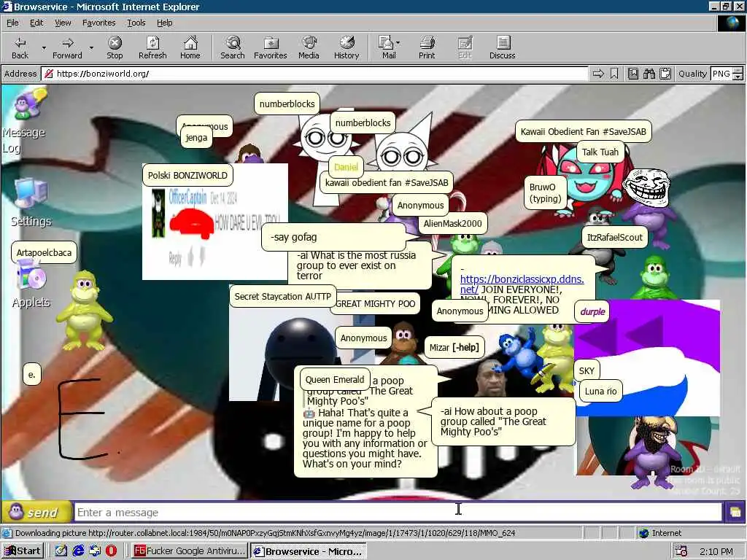Click the Mail toolbar button

pos(388,47)
